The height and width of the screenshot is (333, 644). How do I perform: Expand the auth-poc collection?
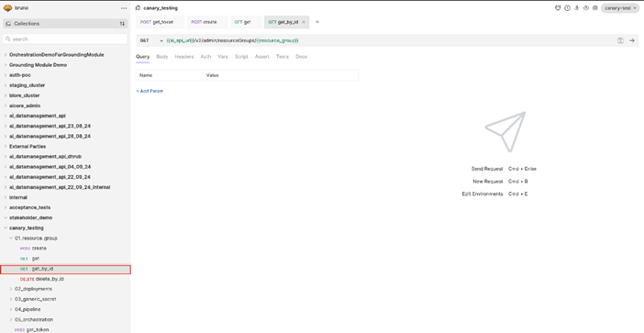pyautogui.click(x=6, y=75)
